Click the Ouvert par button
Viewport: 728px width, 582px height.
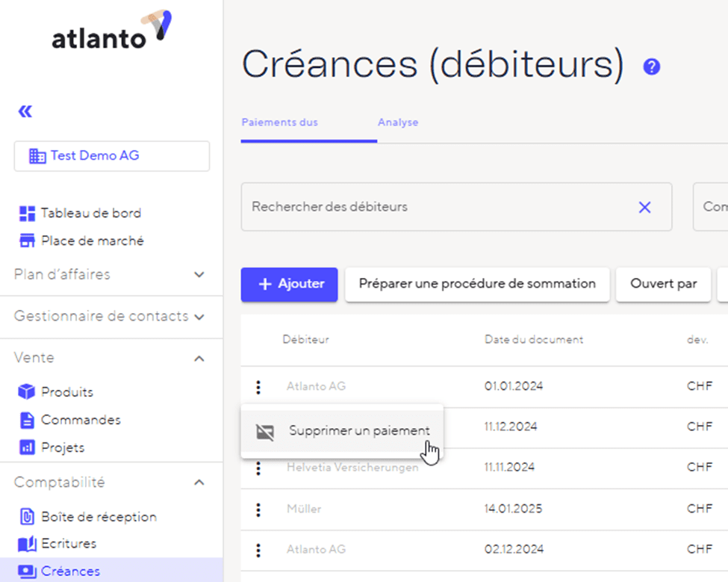(x=663, y=284)
